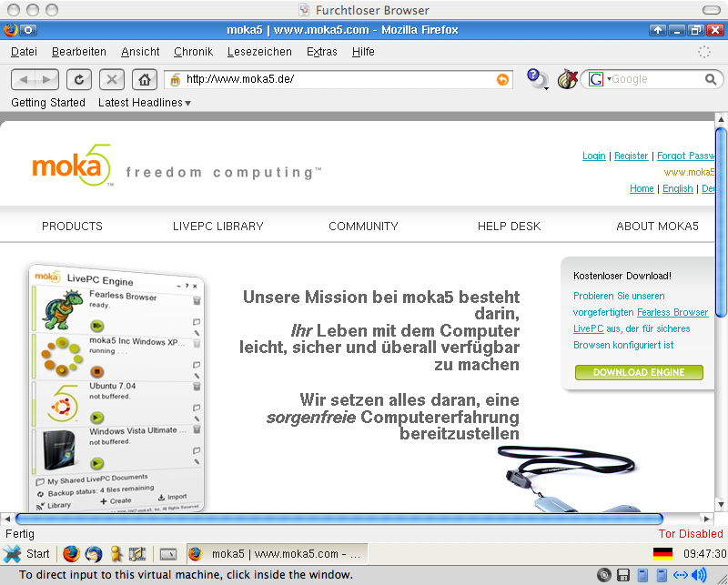The width and height of the screenshot is (728, 585).
Task: Click the green DOWNLOAD ENGINE button
Action: tap(639, 372)
